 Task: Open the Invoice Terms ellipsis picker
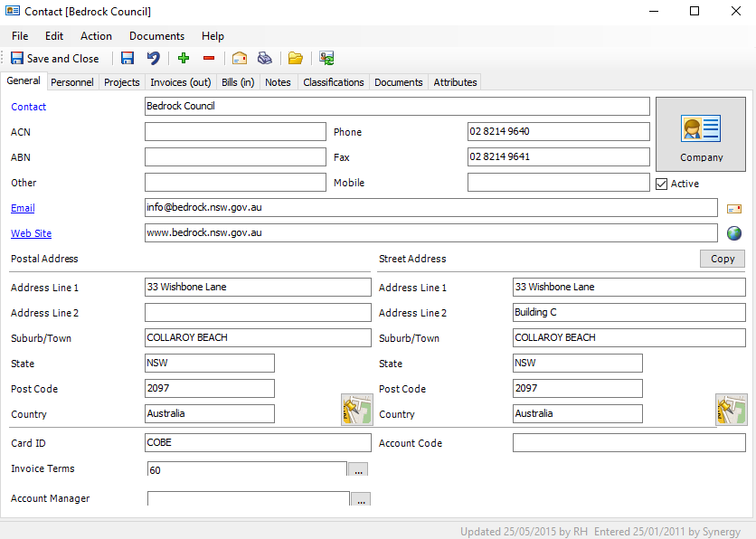point(358,470)
